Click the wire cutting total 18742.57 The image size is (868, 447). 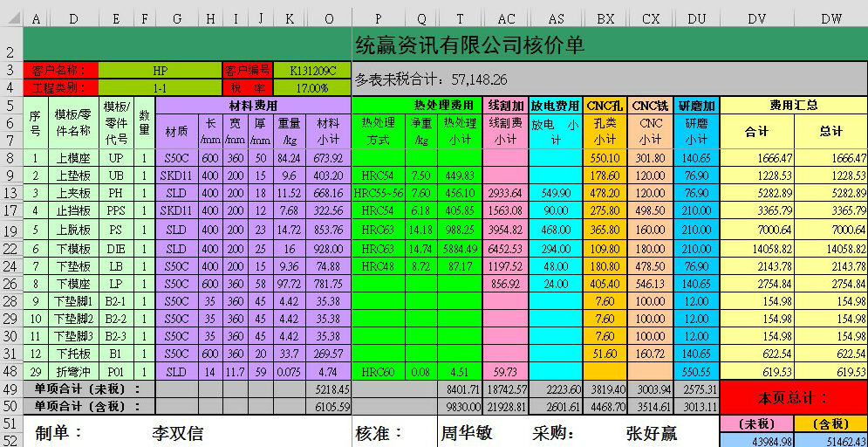(505, 389)
